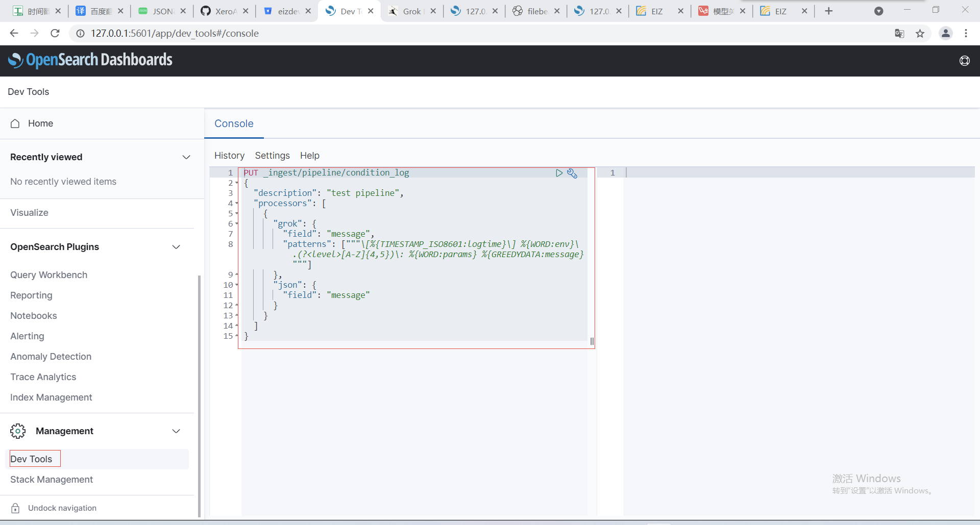Collapse the Management section

(176, 431)
